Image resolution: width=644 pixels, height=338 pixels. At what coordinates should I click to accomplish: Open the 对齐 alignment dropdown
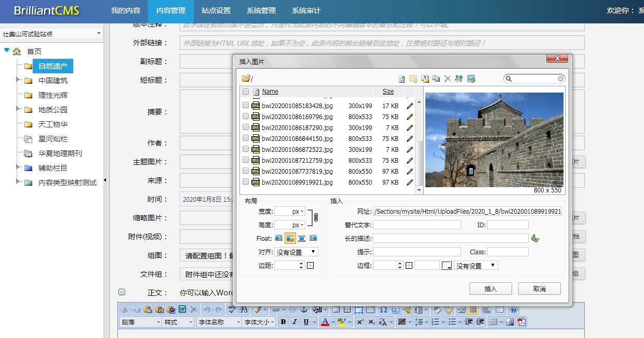point(296,252)
